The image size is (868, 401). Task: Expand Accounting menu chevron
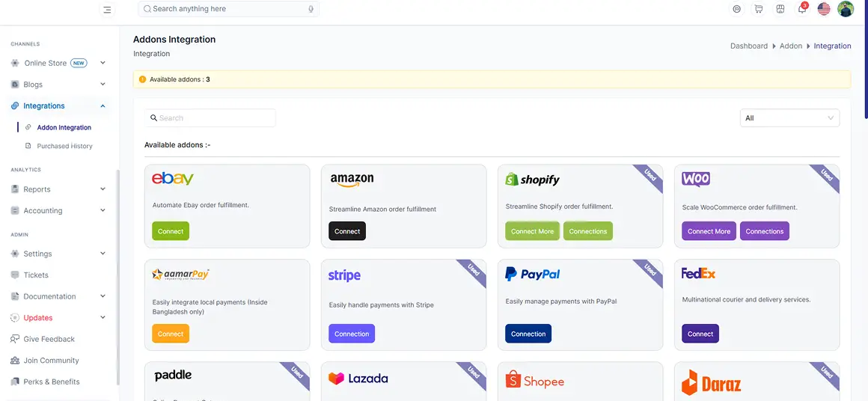pyautogui.click(x=103, y=211)
